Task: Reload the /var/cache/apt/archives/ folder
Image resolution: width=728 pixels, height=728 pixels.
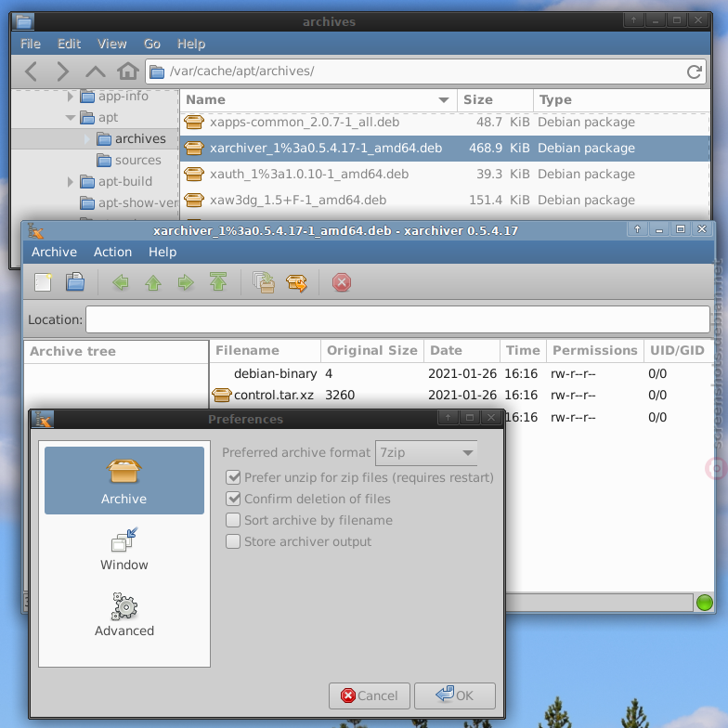Action: (x=695, y=71)
